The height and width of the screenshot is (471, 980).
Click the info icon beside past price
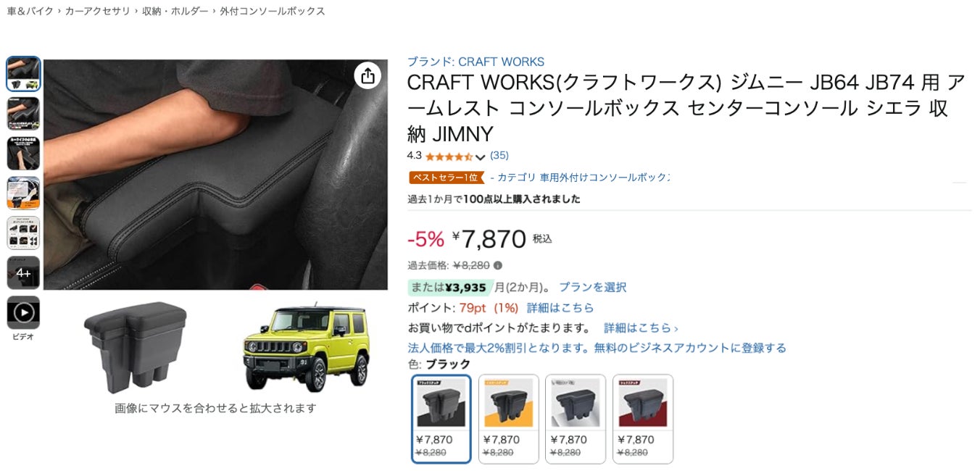pyautogui.click(x=498, y=265)
